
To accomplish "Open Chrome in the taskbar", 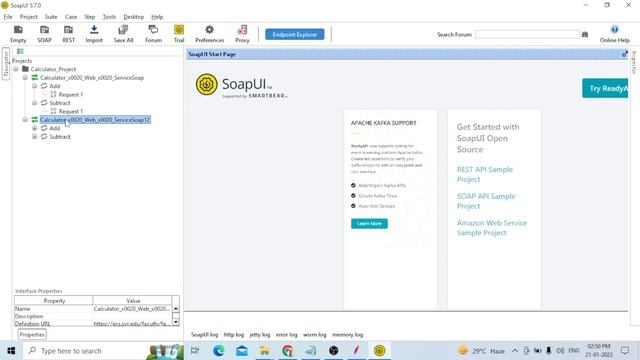I will coord(287,350).
